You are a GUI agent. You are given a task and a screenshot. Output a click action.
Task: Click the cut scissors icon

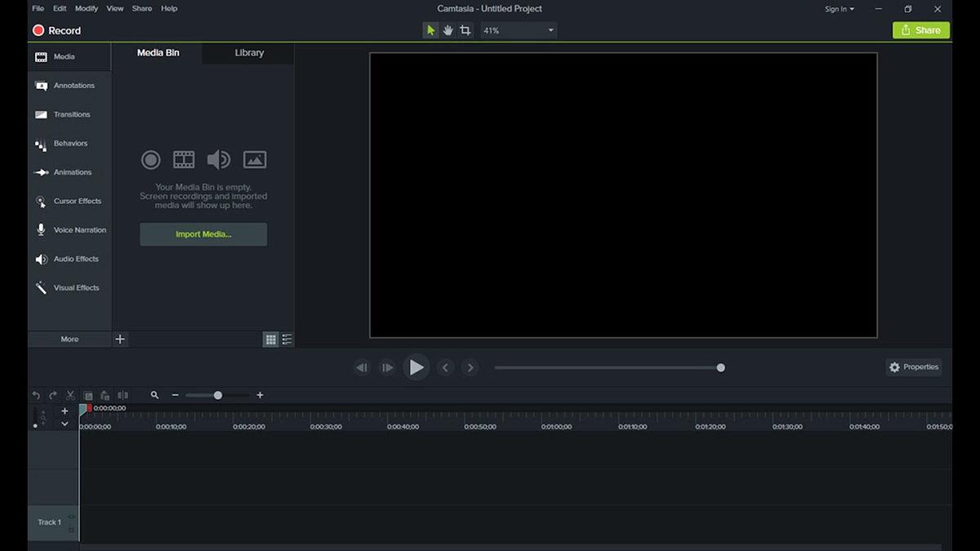click(x=70, y=395)
